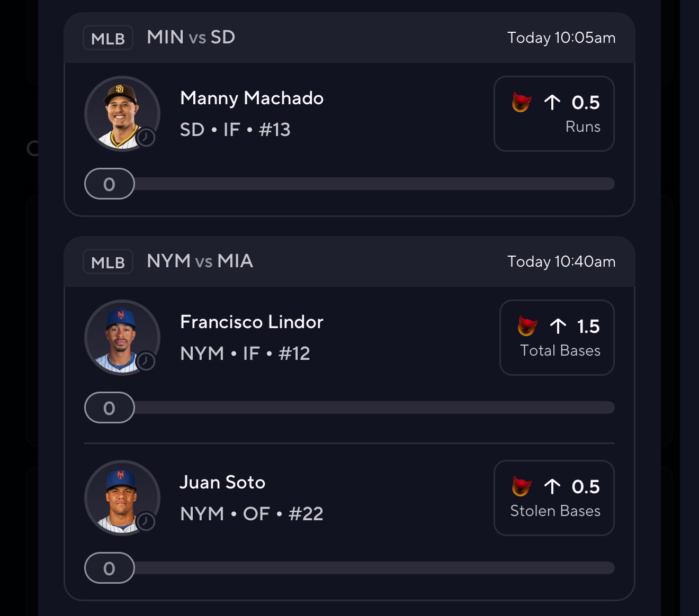Image resolution: width=699 pixels, height=616 pixels.
Task: Click the clock badge on Juan Soto's photo
Action: pos(146,522)
